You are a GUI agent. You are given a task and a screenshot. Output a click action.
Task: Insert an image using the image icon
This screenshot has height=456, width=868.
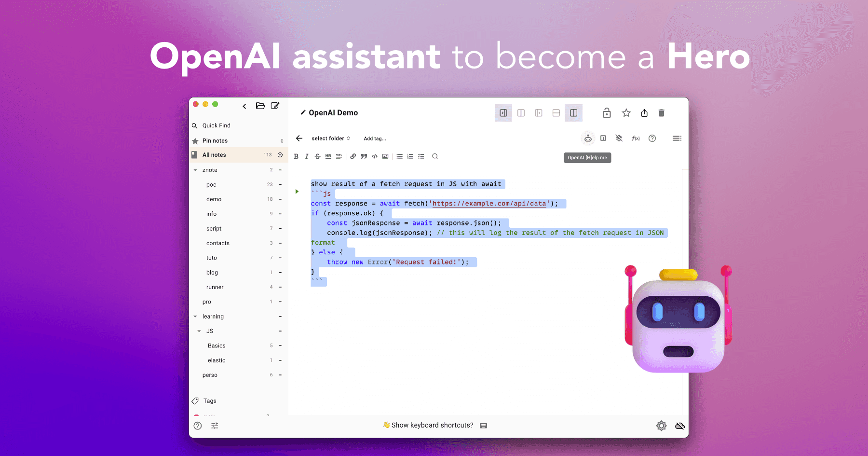pos(385,156)
